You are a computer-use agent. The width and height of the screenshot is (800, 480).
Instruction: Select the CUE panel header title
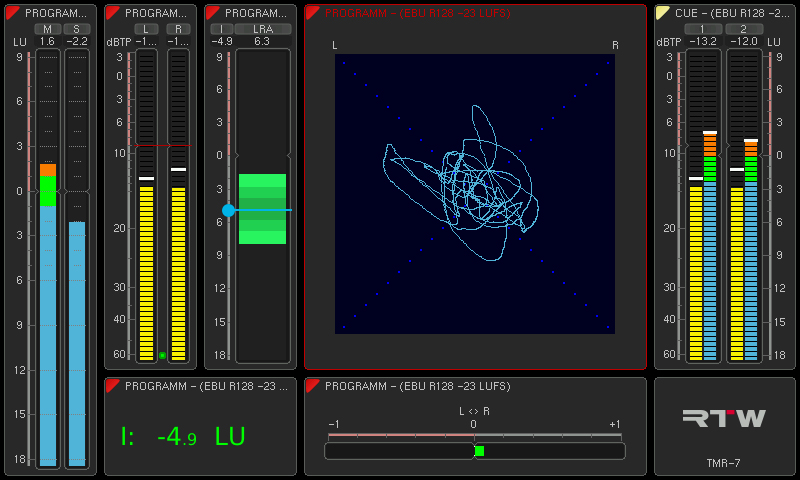[x=731, y=13]
